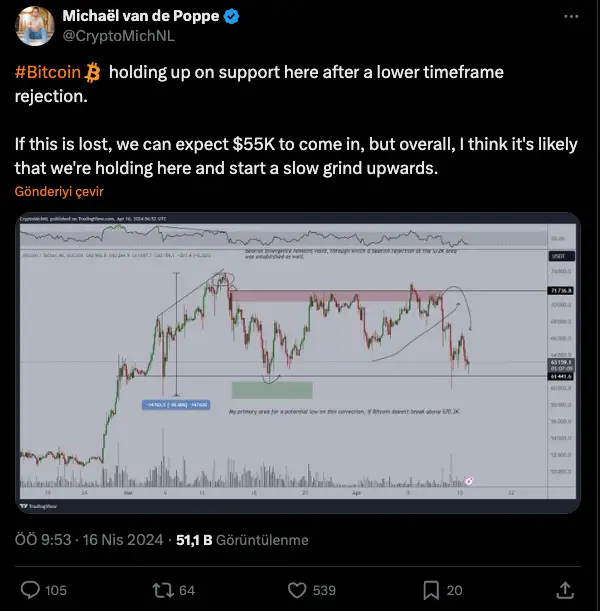Open the reply icon with 105 comments
Viewport: 600px width, 611px height.
coord(31,589)
